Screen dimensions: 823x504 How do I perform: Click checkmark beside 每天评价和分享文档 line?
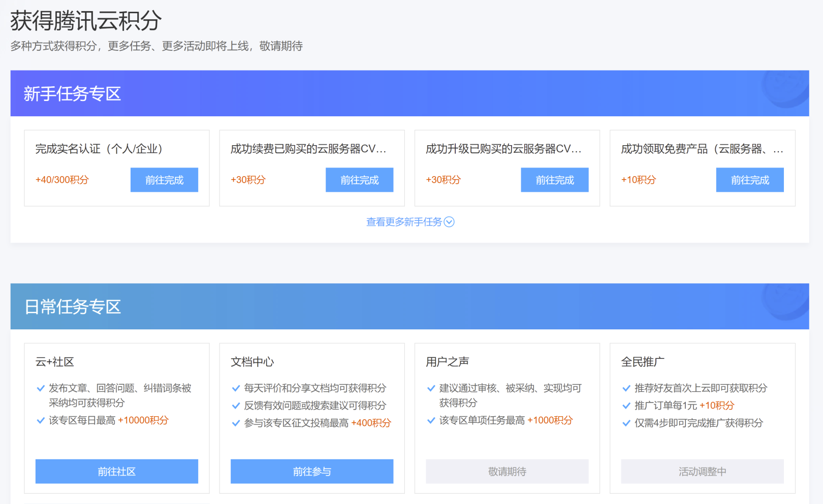(236, 388)
